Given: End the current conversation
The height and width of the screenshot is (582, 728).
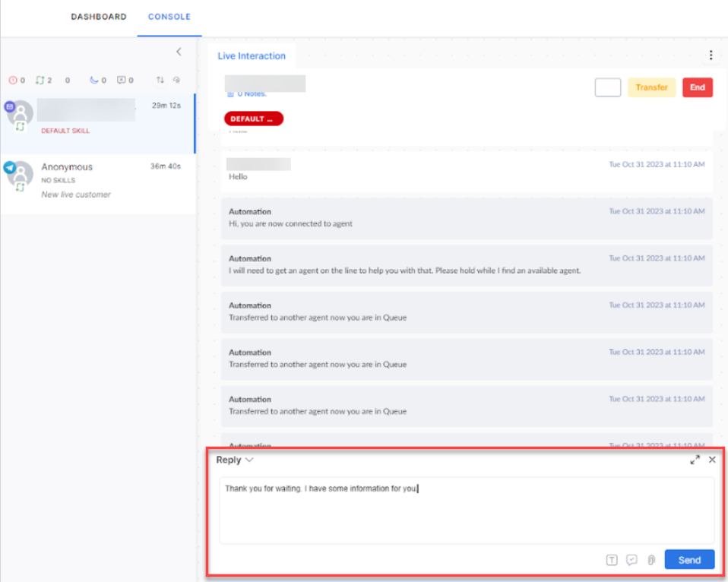Looking at the screenshot, I should 697,87.
